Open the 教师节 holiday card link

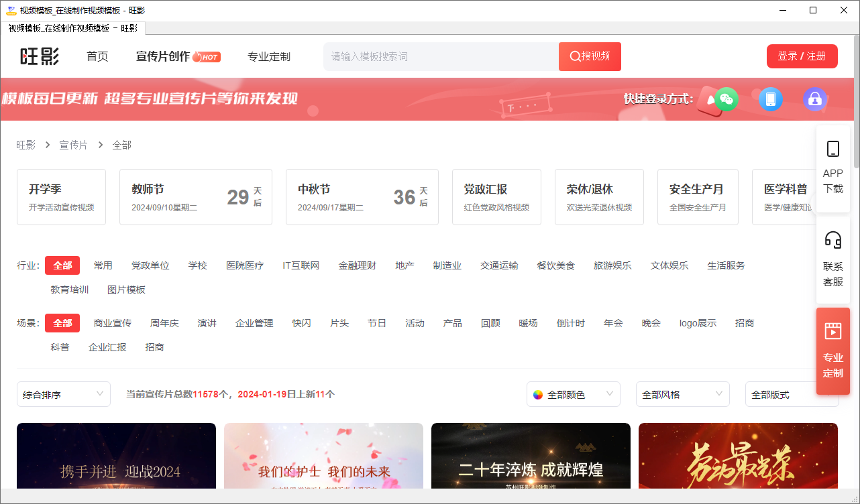click(195, 196)
